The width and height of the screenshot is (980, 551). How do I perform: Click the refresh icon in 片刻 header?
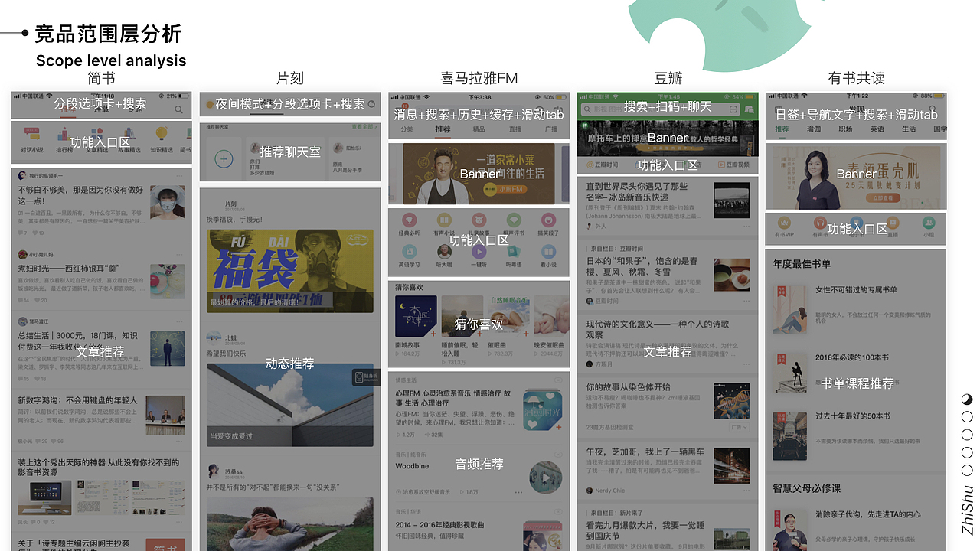pyautogui.click(x=371, y=104)
